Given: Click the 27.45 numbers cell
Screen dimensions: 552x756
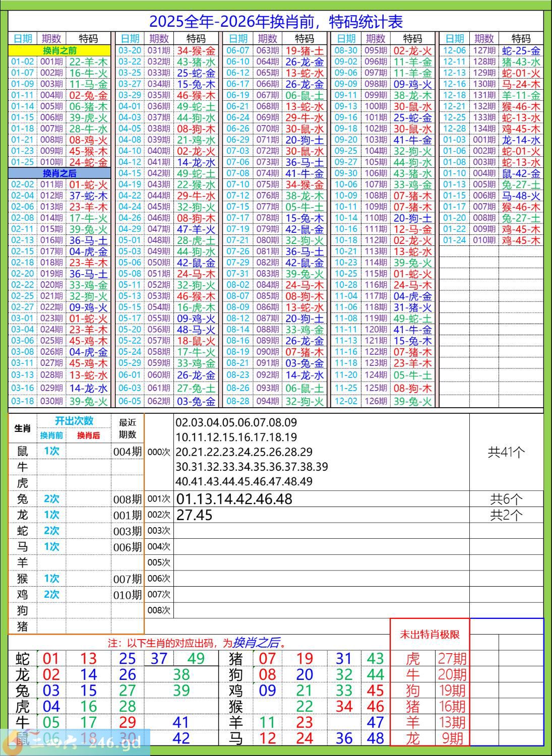Looking at the screenshot, I should (195, 515).
